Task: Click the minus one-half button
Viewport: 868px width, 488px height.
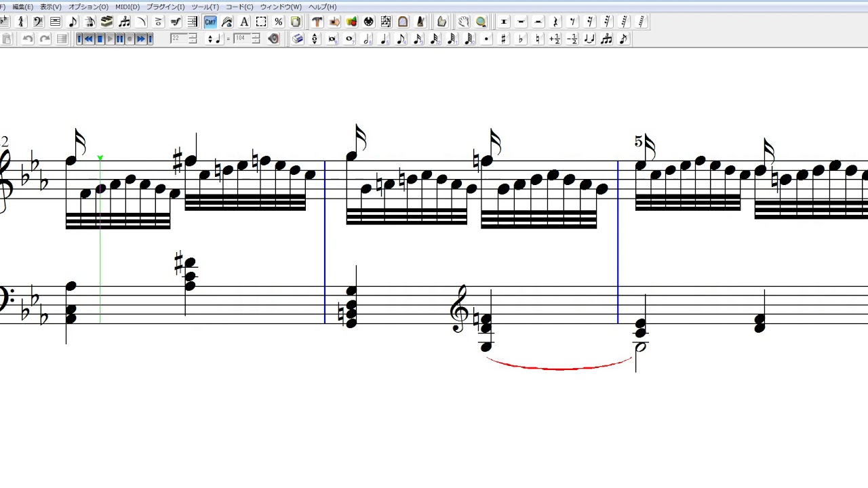Action: click(x=572, y=39)
